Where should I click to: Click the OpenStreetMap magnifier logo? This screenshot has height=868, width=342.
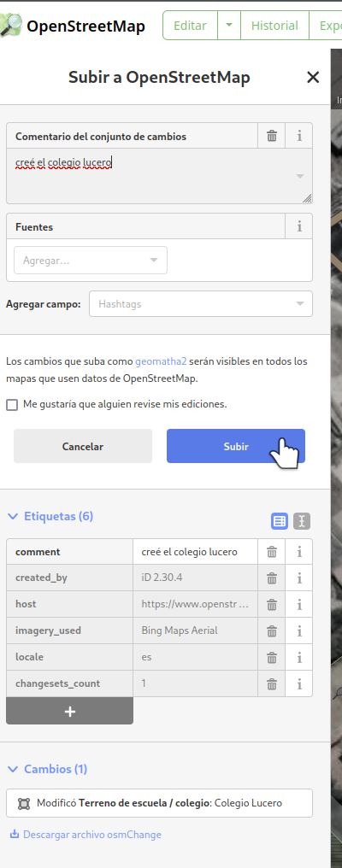point(11,25)
